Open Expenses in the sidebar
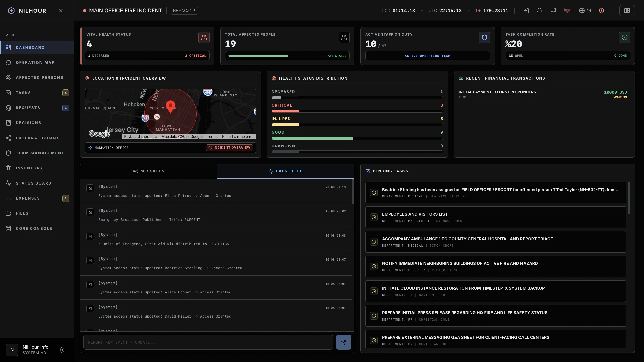This screenshot has width=644, height=362. (x=37, y=198)
